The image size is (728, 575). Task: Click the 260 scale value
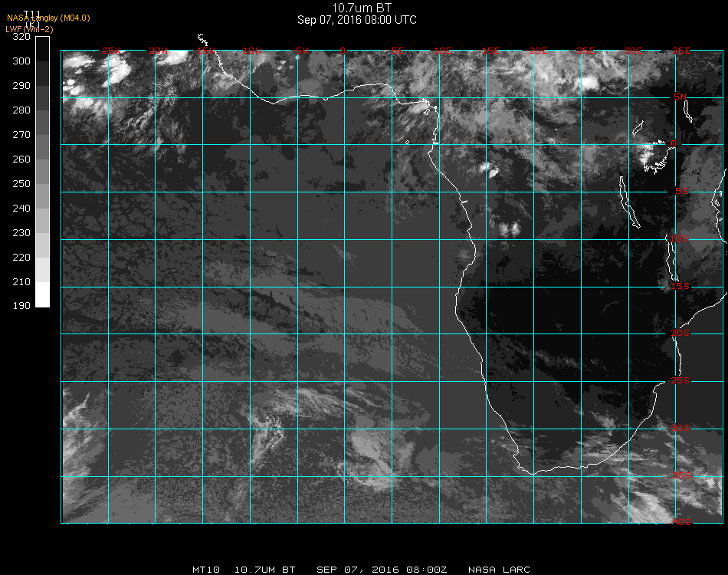21,159
